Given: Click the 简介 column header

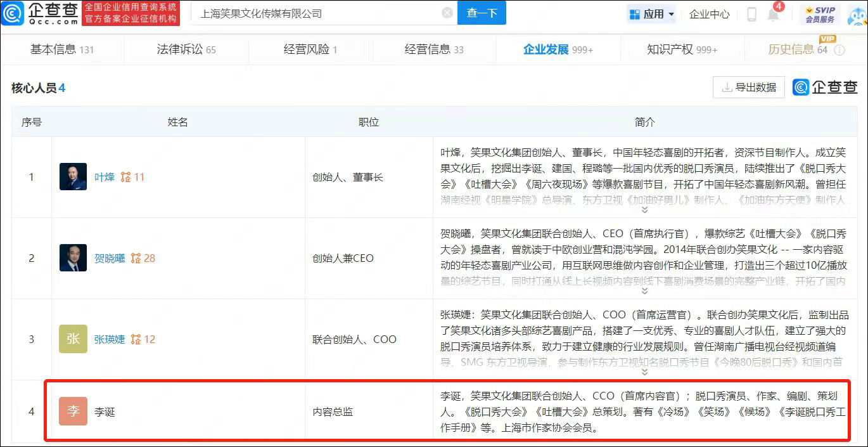Looking at the screenshot, I should [x=645, y=122].
